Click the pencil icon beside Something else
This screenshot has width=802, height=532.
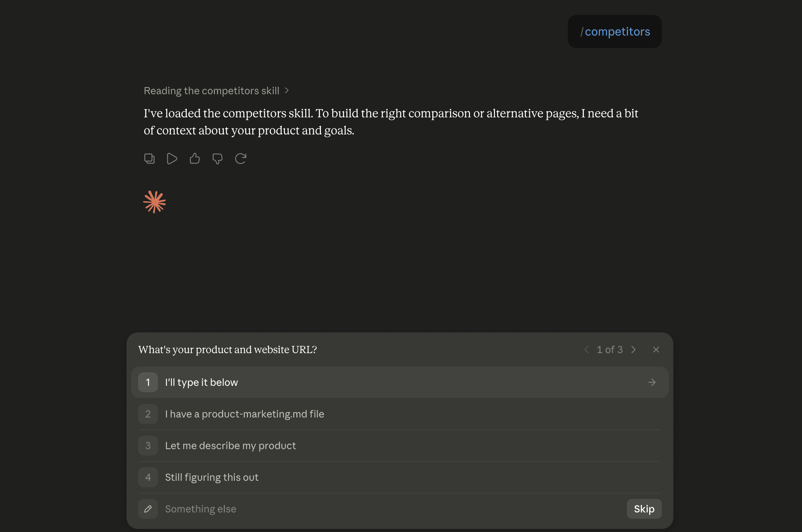148,509
